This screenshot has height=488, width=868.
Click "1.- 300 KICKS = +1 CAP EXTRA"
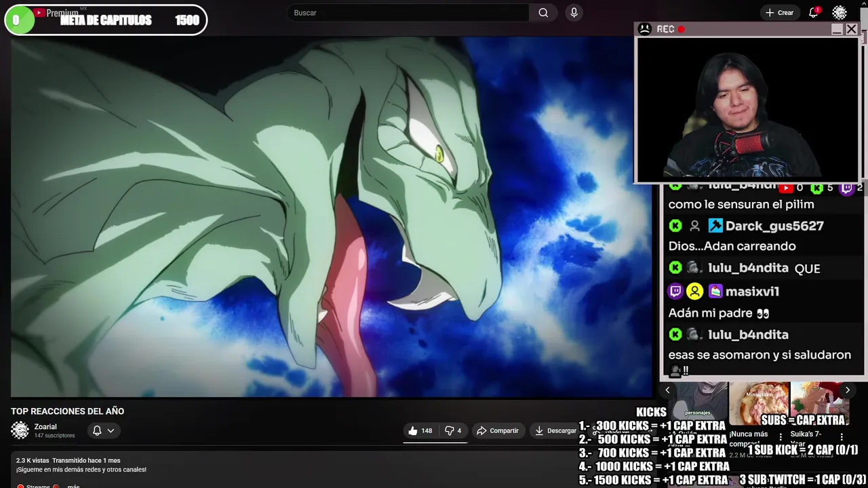coord(652,426)
